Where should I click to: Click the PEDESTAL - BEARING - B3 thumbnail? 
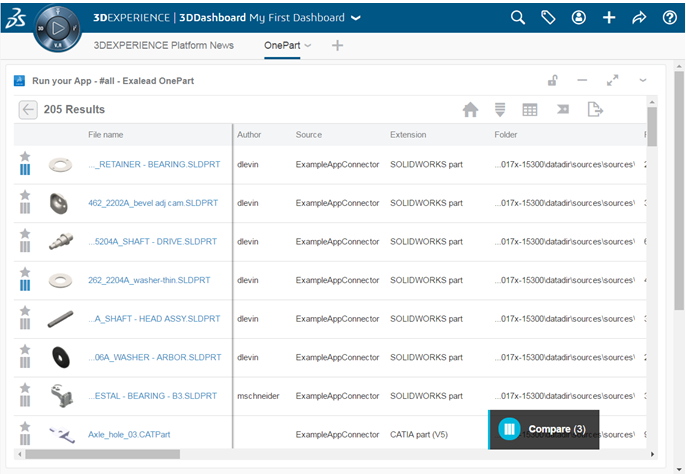[61, 396]
